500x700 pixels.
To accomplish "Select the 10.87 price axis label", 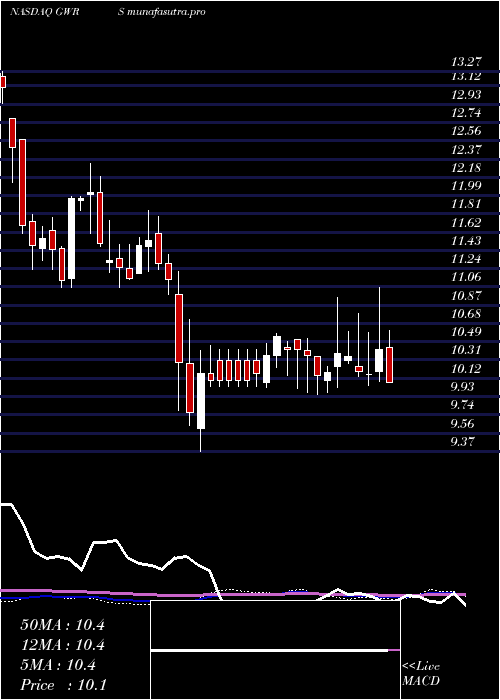I will pyautogui.click(x=466, y=296).
